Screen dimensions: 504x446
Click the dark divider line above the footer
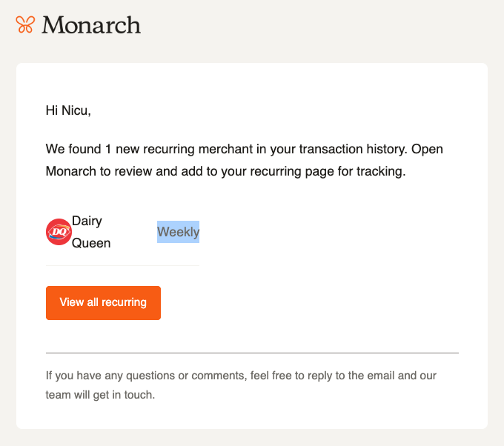point(252,353)
